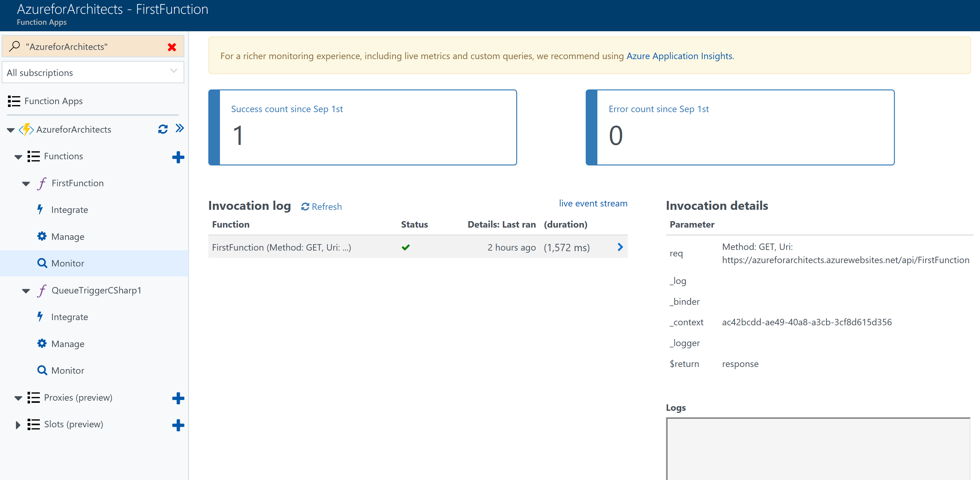Open Integrate under QueueTriggerCSharp1

coord(69,317)
